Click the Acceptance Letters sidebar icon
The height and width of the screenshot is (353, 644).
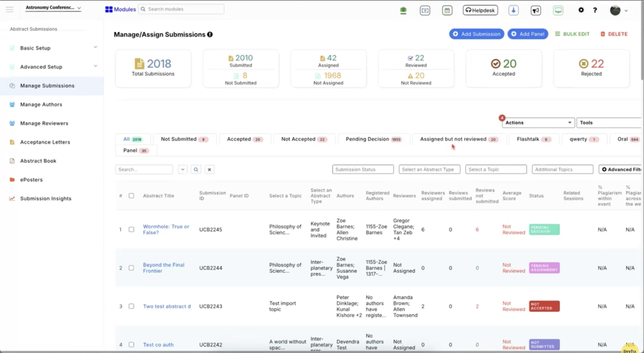coord(12,142)
